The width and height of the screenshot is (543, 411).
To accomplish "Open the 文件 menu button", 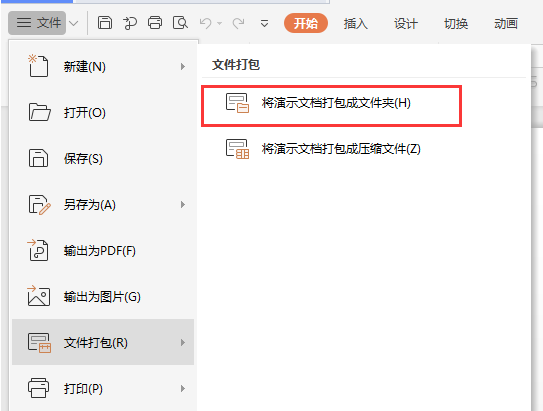I will pyautogui.click(x=37, y=23).
